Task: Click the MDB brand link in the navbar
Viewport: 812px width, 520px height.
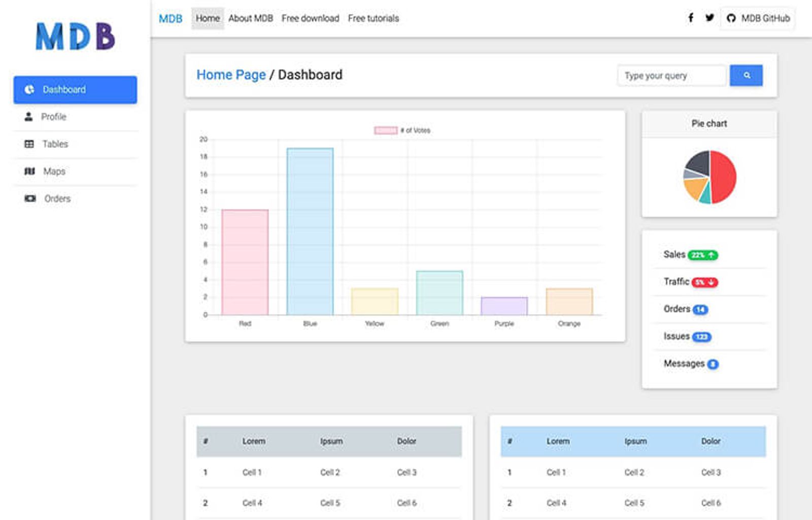Action: point(171,19)
